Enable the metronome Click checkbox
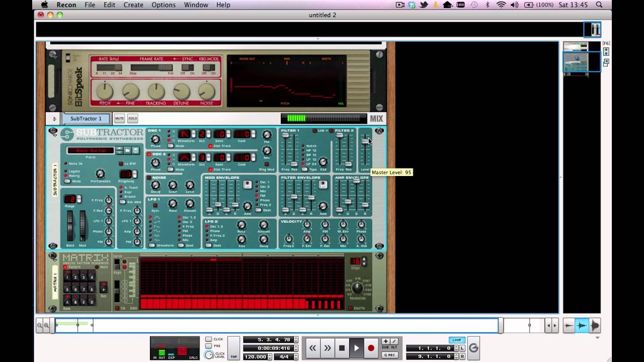644x362 pixels. [208, 339]
